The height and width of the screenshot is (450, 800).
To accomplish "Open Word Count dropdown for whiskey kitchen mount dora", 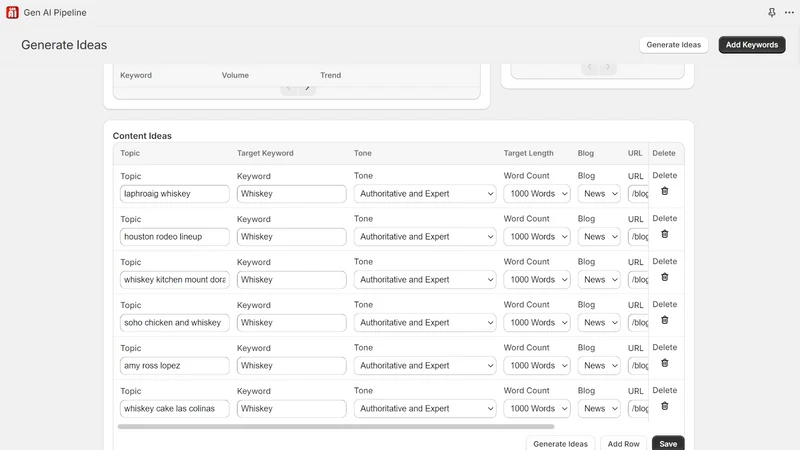I will (x=537, y=280).
